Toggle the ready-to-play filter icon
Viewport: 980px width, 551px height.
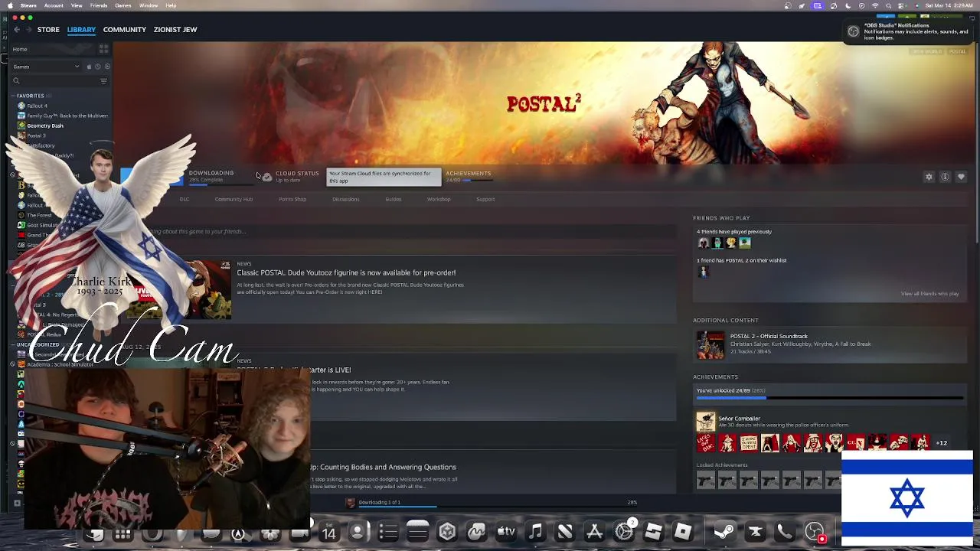click(106, 67)
